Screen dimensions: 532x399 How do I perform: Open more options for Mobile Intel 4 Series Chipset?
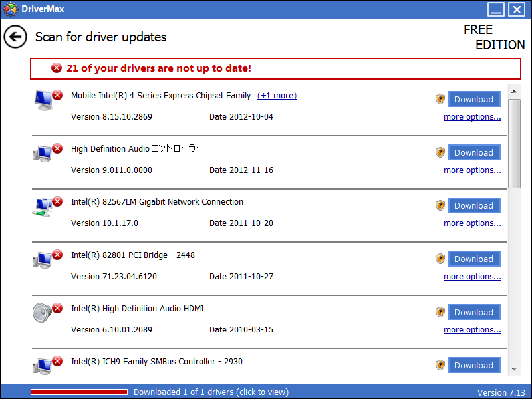point(472,117)
